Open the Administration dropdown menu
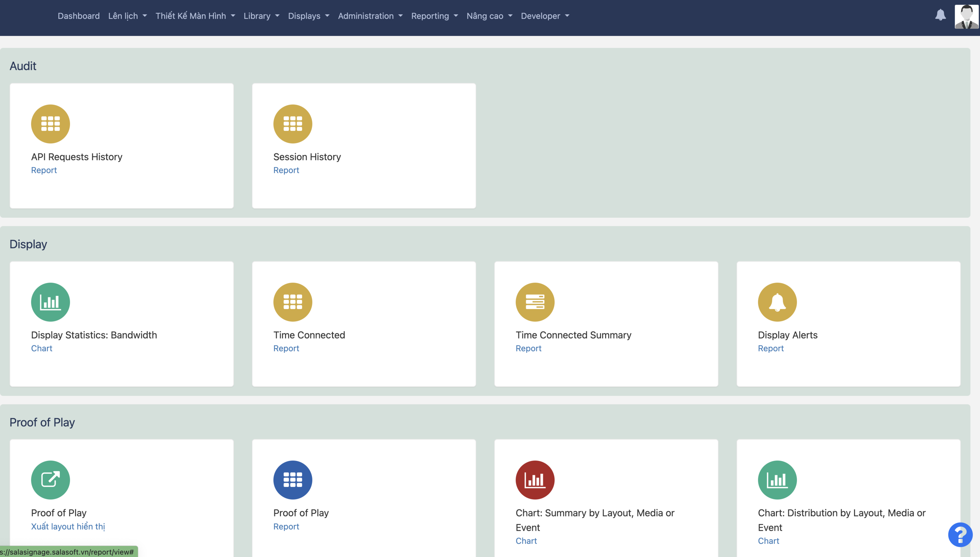The image size is (980, 557). (370, 16)
